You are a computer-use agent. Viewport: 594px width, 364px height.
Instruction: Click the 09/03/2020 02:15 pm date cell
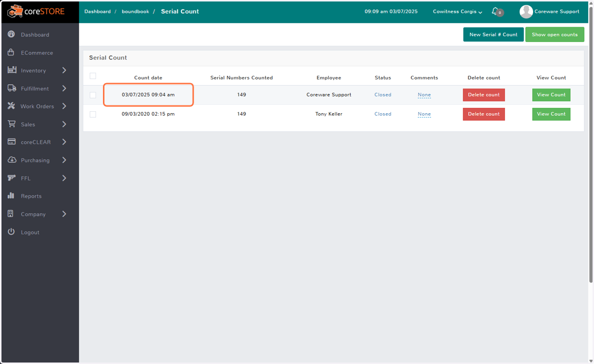[x=148, y=114]
